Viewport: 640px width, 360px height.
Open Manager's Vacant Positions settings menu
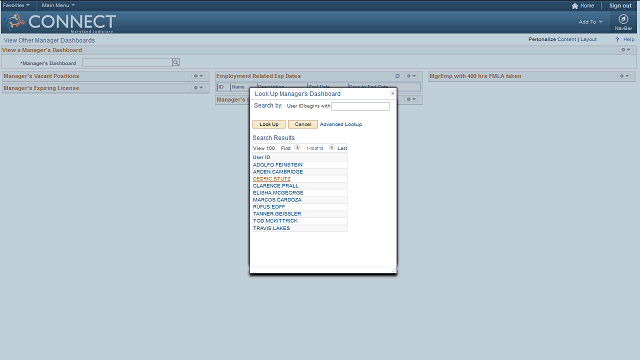coord(198,76)
